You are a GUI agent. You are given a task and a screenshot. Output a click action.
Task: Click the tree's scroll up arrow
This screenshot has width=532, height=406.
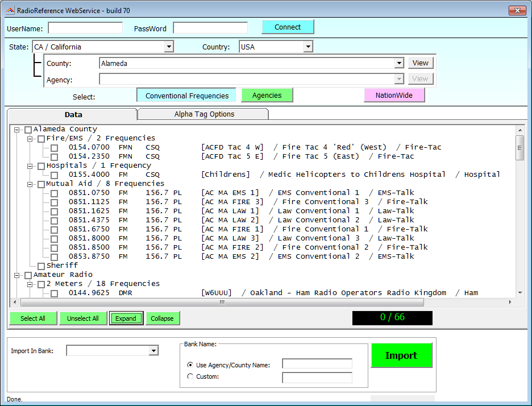pos(520,130)
